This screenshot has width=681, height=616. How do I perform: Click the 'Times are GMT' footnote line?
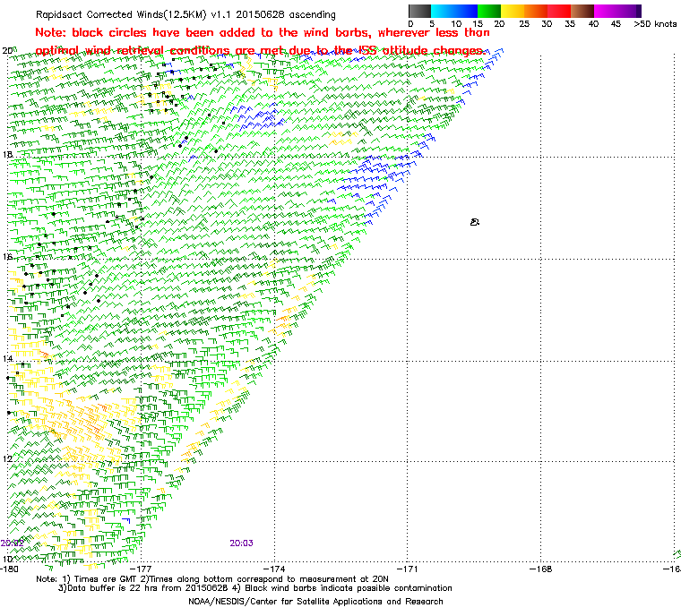tap(212, 579)
